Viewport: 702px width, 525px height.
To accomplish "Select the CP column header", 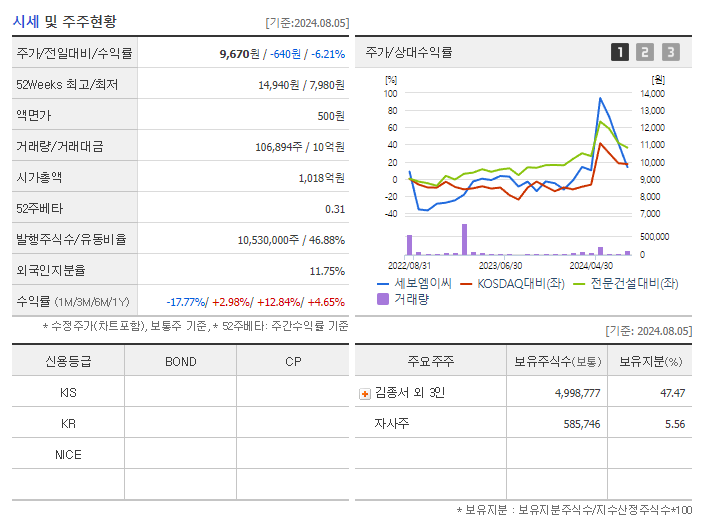I will point(293,362).
